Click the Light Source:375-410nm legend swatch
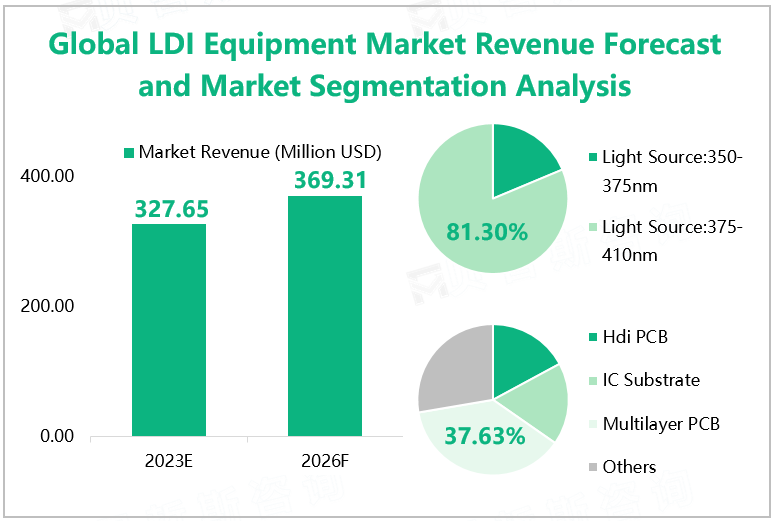 tap(593, 227)
